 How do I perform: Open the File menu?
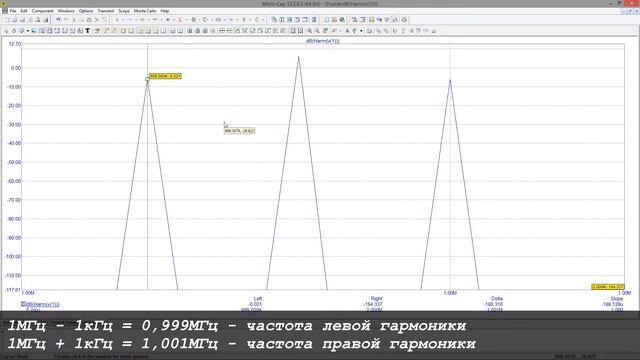[x=13, y=11]
